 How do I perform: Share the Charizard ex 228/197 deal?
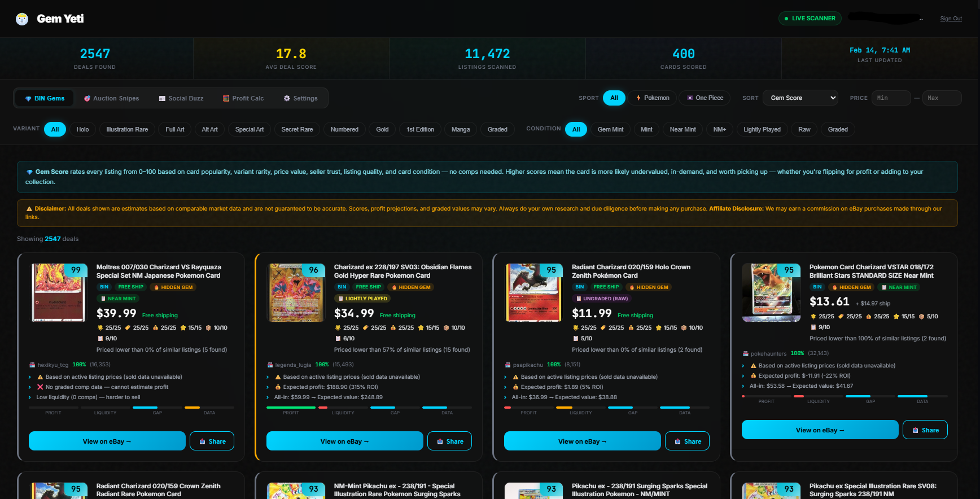click(x=450, y=441)
